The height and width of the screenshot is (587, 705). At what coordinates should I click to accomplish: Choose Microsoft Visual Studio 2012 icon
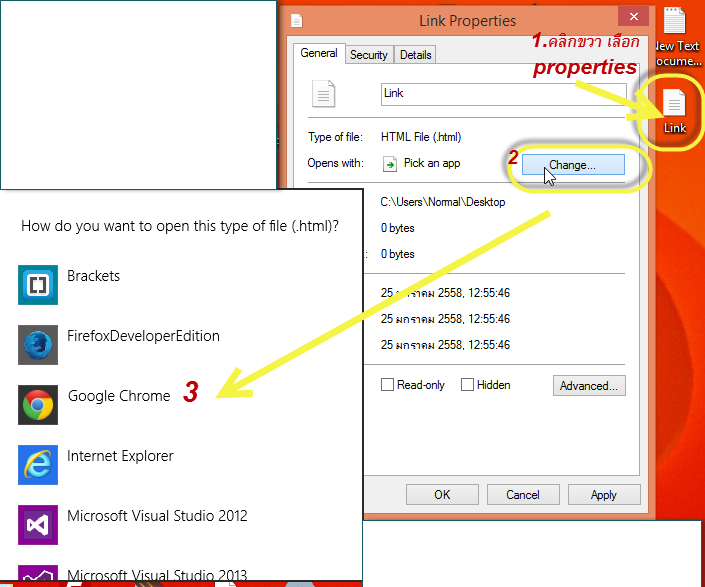[x=38, y=525]
